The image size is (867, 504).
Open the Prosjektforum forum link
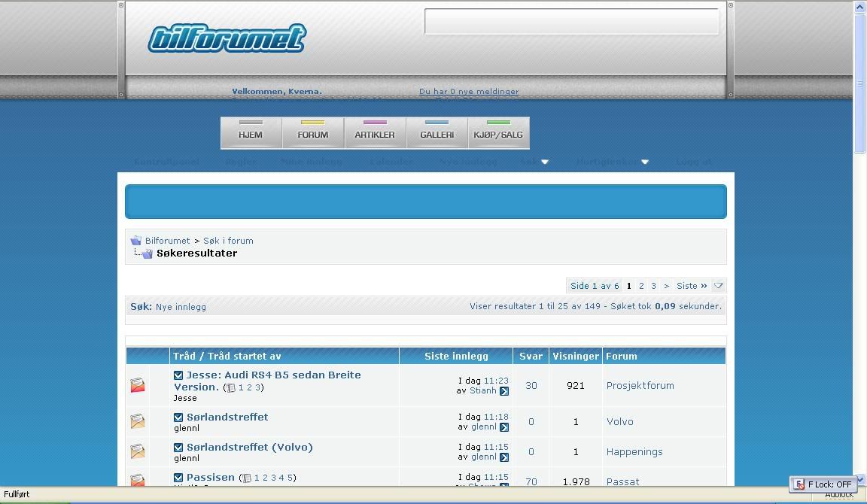(x=640, y=386)
